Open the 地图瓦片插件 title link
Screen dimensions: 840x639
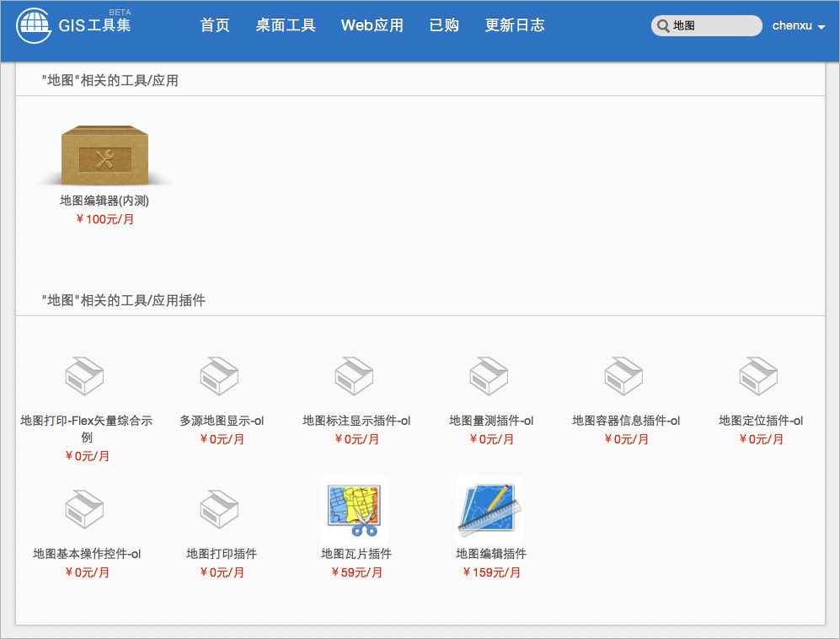[x=356, y=554]
